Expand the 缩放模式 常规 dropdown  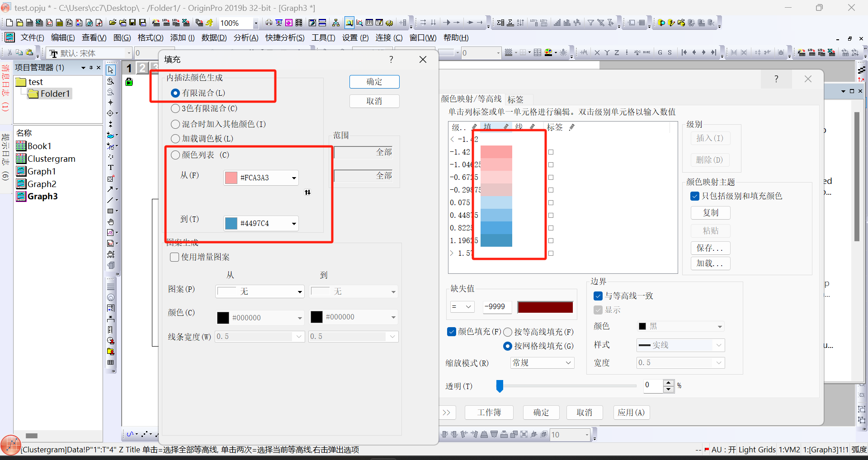[568, 363]
